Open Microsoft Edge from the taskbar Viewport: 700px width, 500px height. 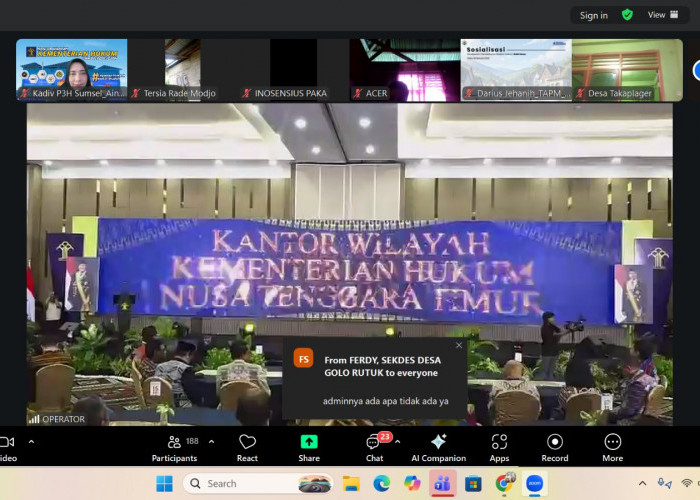381,484
